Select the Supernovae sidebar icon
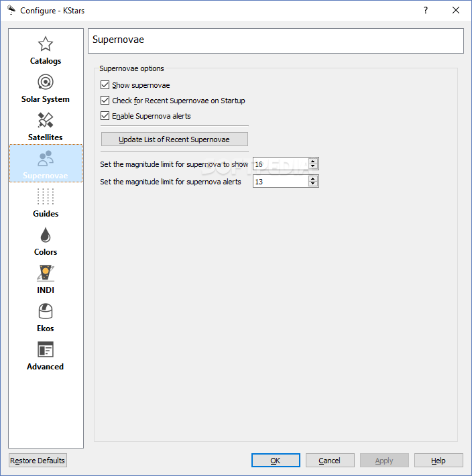Viewport: 472px width, 476px height. (46, 158)
